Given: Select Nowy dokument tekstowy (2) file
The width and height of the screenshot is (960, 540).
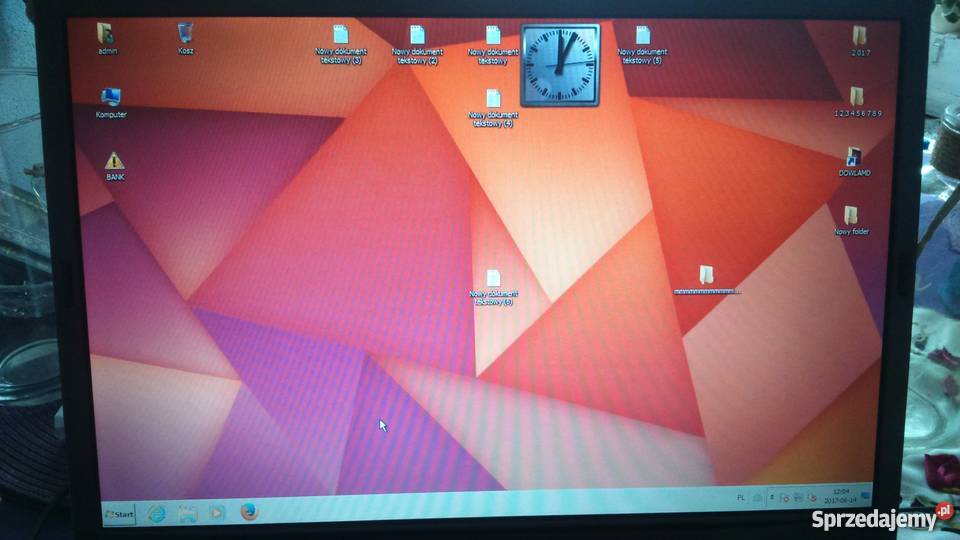Looking at the screenshot, I should pyautogui.click(x=418, y=36).
